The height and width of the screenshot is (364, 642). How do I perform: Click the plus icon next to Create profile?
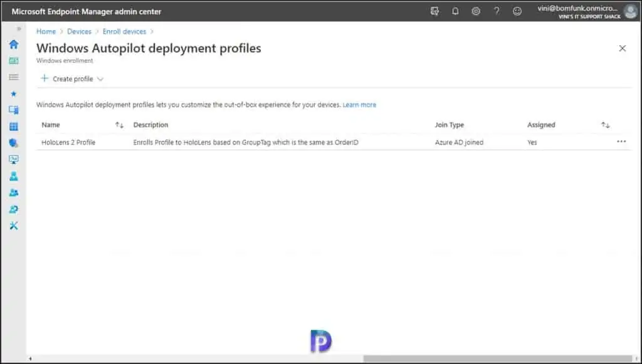point(45,78)
